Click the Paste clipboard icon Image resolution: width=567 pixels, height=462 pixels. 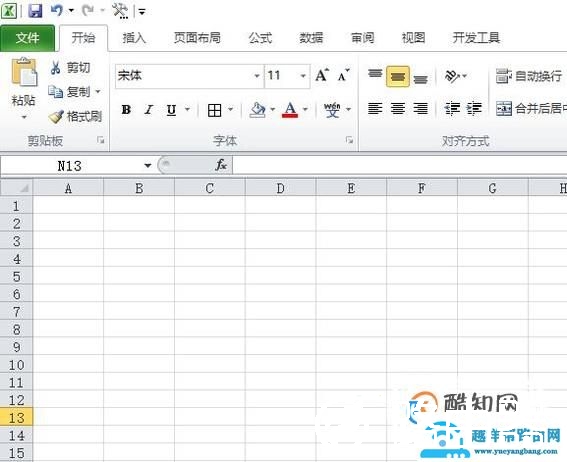24,72
